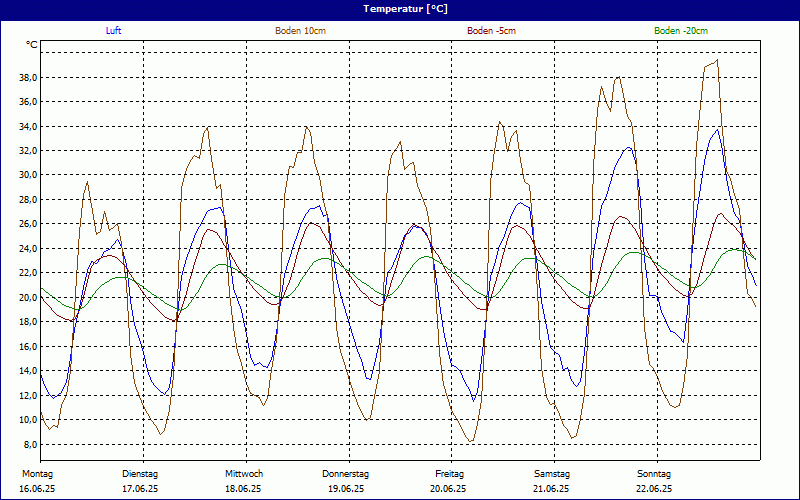
Task: Click the Sunday peak of the brown Boden 10cm curve
Action: coord(717,60)
